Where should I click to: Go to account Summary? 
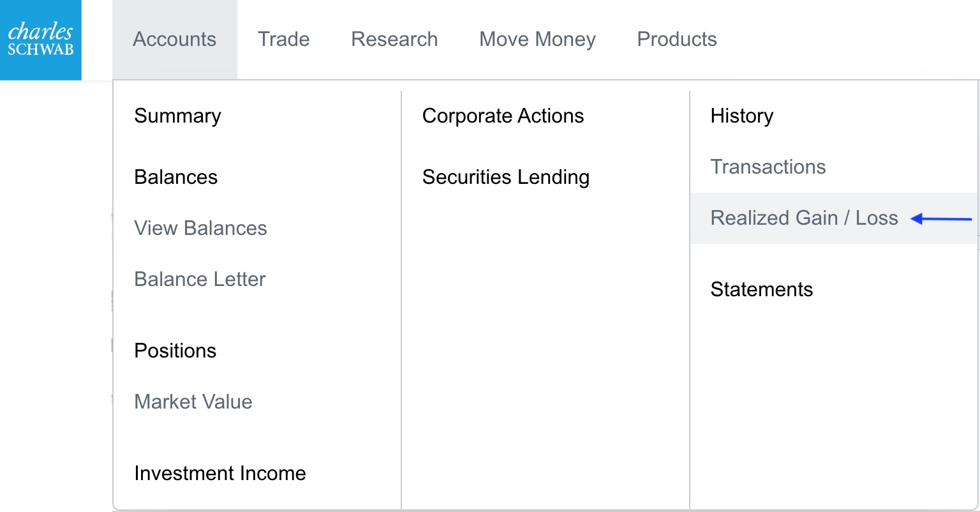click(177, 116)
